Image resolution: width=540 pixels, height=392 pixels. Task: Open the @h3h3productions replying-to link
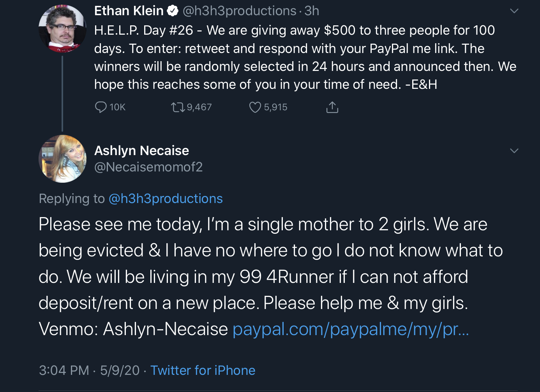pyautogui.click(x=166, y=199)
